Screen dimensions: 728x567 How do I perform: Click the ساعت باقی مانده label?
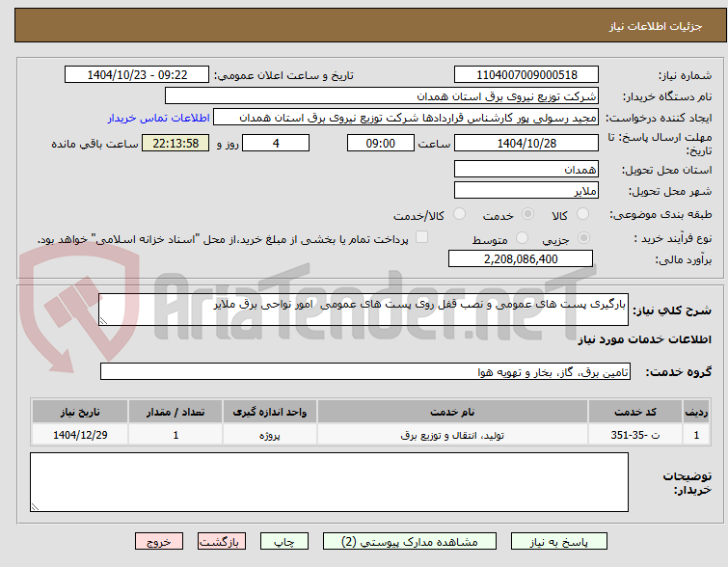click(94, 144)
